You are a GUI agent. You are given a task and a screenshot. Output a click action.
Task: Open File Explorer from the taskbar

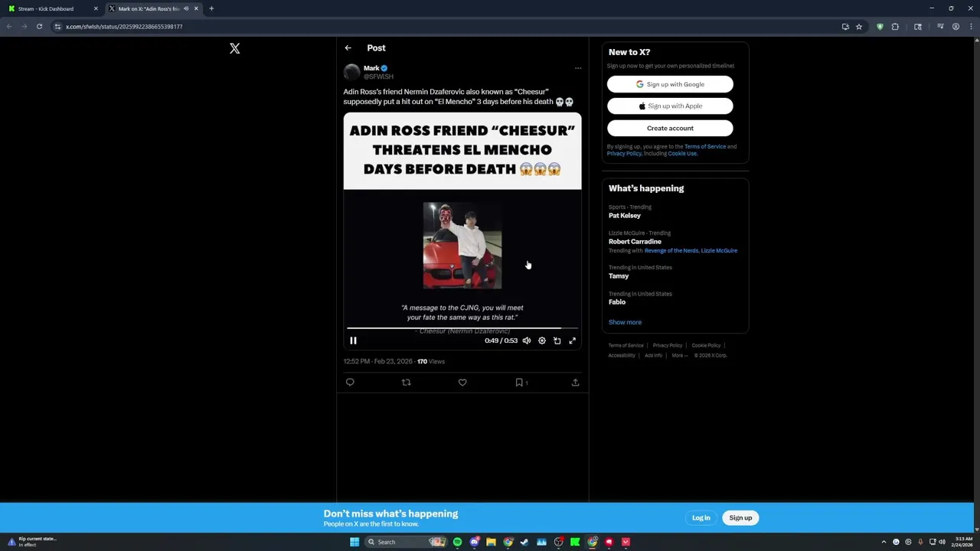[x=491, y=542]
